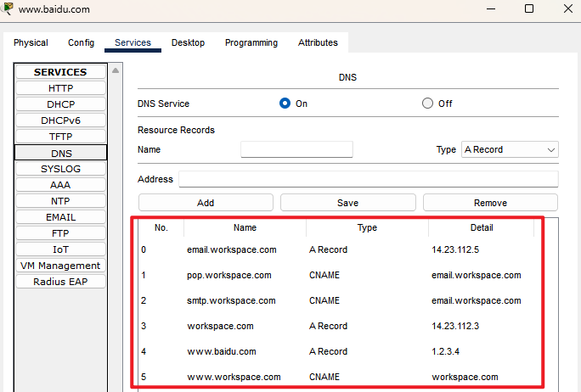Select the Attributes tab

click(318, 42)
